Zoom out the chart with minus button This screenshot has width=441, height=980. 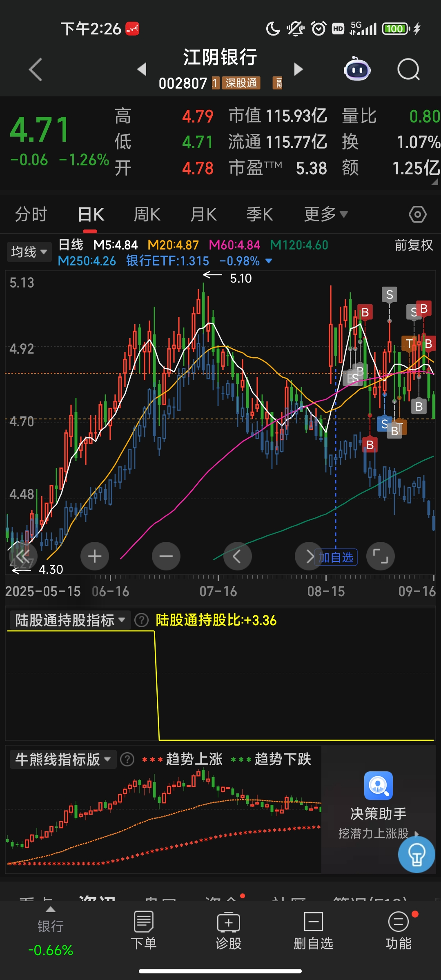click(166, 556)
